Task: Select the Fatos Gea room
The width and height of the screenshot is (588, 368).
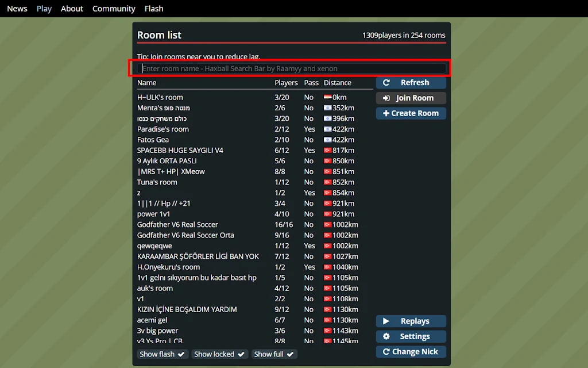Action: 254,140
